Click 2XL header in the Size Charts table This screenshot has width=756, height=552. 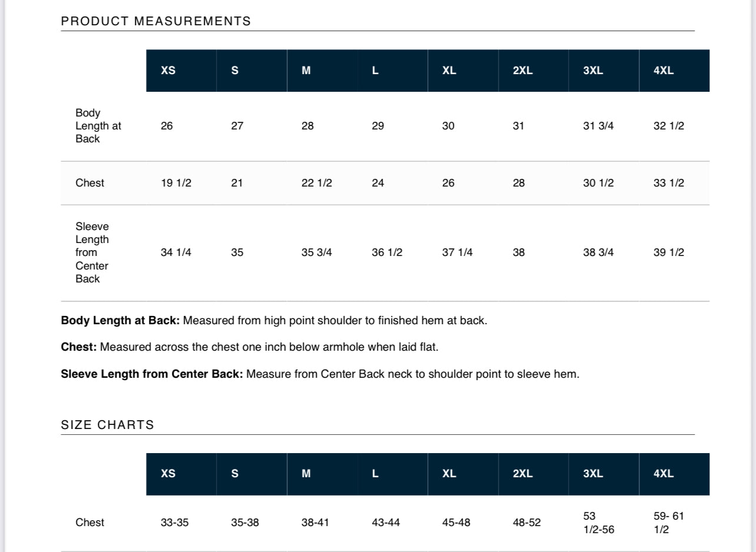[x=523, y=474]
